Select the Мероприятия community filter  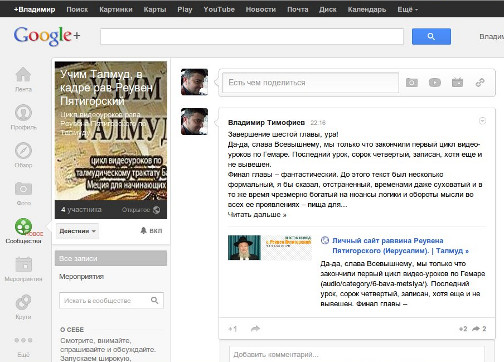[x=81, y=277]
